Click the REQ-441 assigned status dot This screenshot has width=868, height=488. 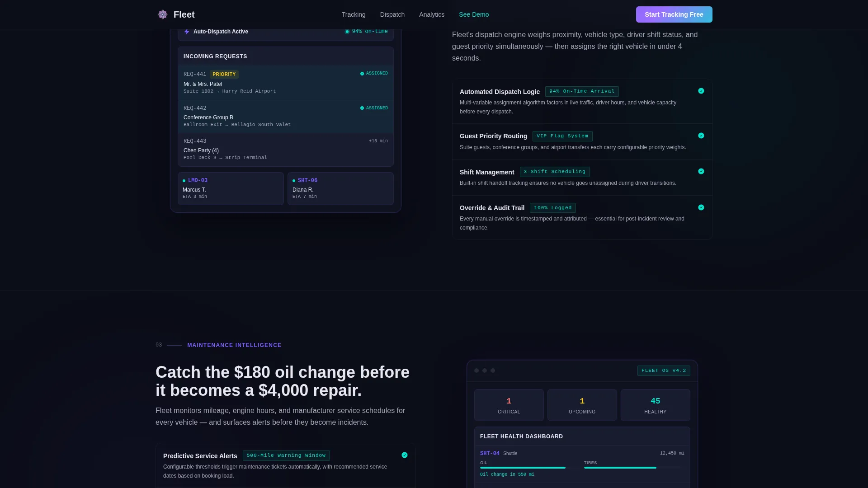click(362, 74)
